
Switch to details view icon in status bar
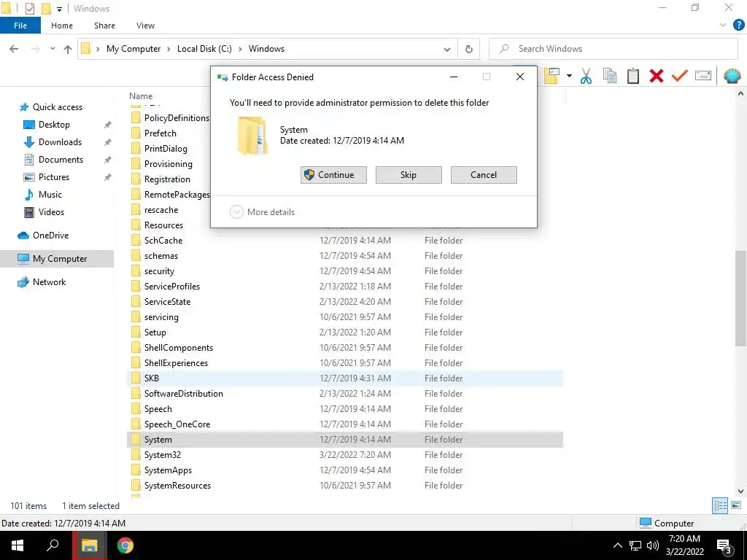[x=720, y=506]
